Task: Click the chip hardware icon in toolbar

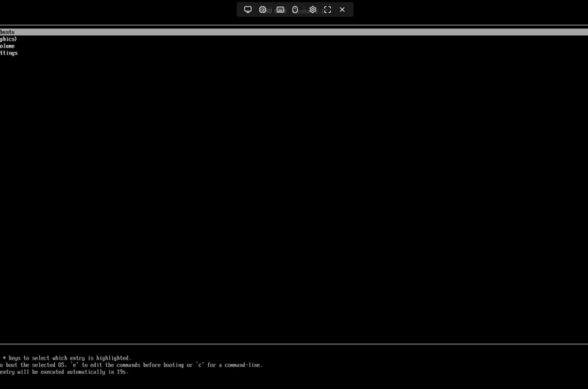Action: click(262, 9)
